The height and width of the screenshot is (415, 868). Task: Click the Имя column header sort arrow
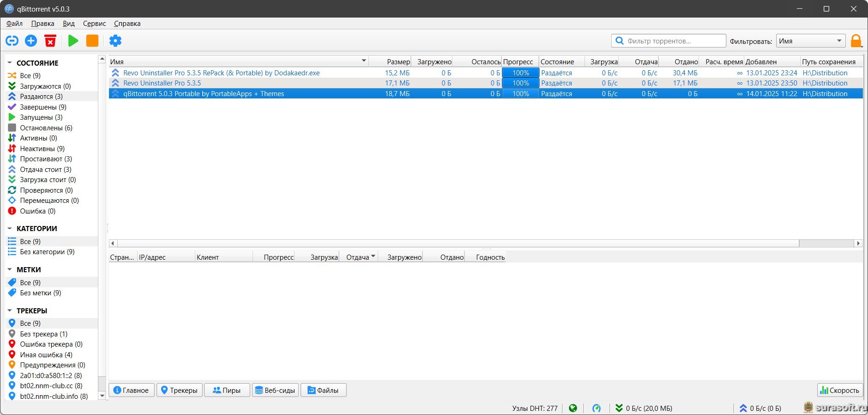click(x=364, y=61)
